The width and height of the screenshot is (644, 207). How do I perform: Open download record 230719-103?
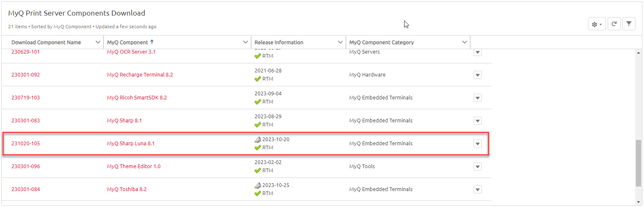pos(26,98)
